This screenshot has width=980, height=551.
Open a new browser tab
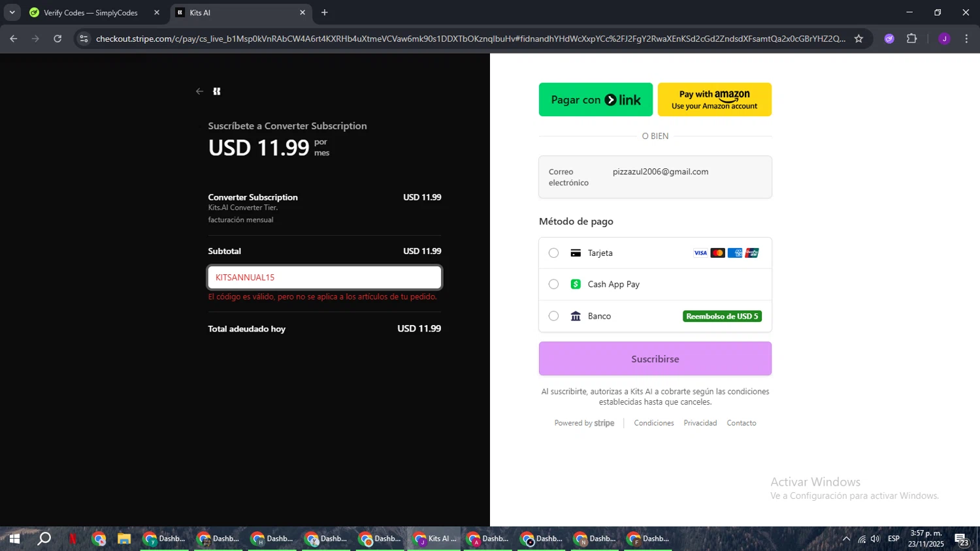pyautogui.click(x=325, y=12)
